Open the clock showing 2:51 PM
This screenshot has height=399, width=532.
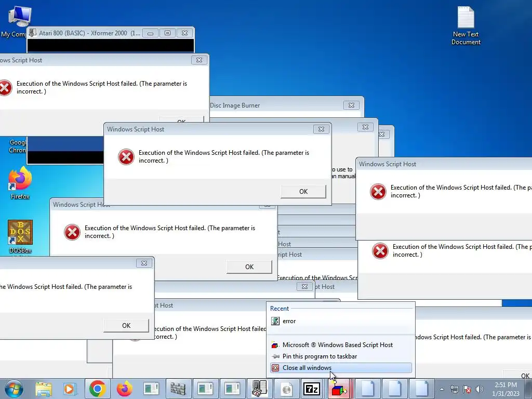point(506,389)
